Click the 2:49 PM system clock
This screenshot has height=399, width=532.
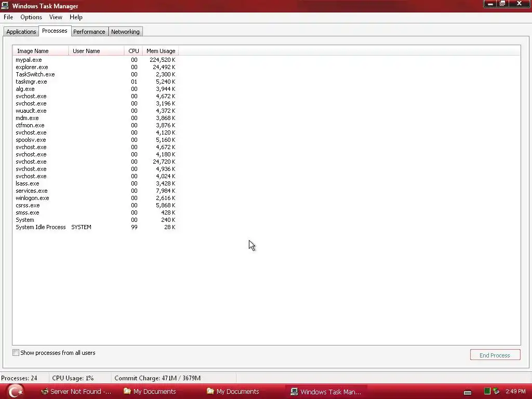pyautogui.click(x=515, y=391)
